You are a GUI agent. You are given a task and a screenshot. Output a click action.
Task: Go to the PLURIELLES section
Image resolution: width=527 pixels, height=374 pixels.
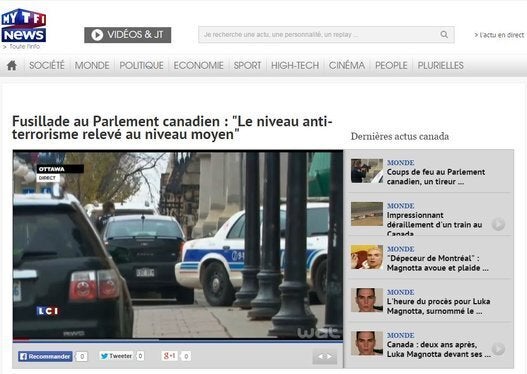point(440,65)
